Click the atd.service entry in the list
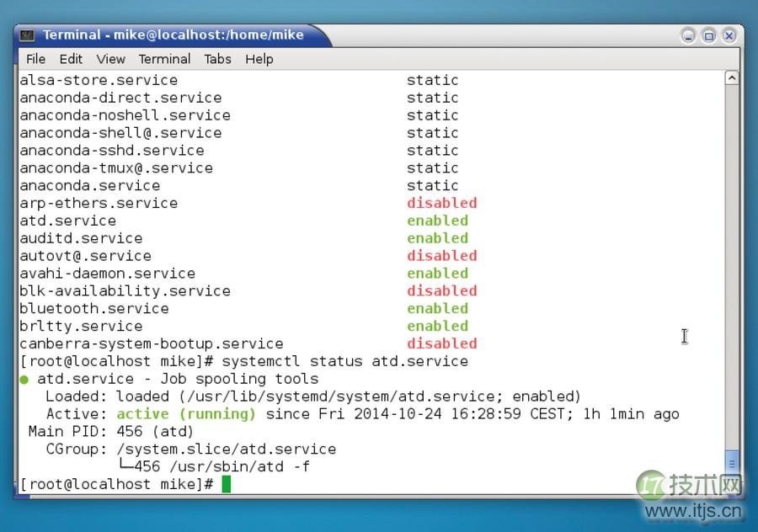Screen dimensions: 758x532 tap(67, 221)
